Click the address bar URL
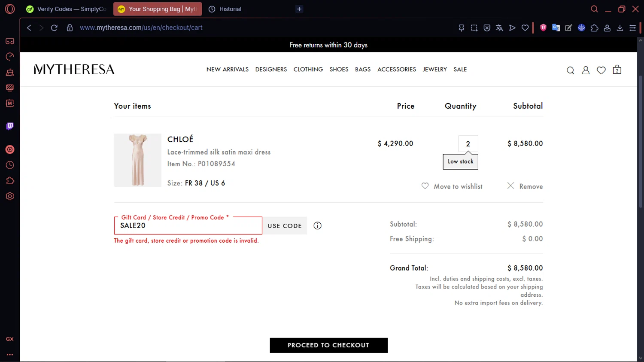This screenshot has width=644, height=362. pyautogui.click(x=141, y=27)
